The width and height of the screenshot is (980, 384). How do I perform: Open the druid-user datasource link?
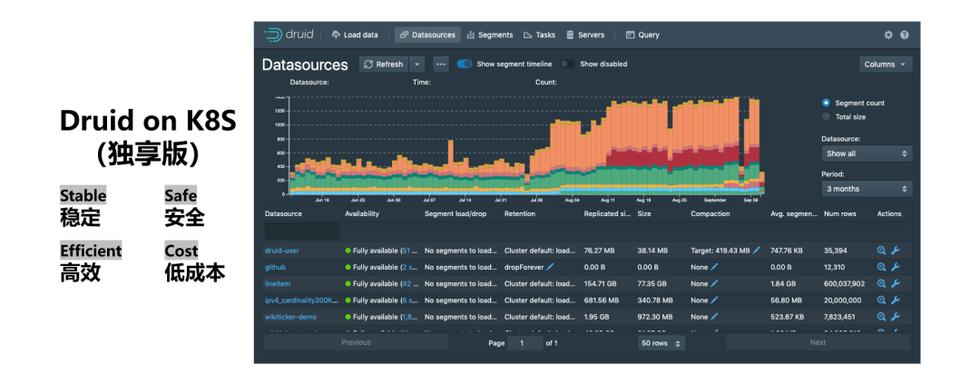click(282, 251)
